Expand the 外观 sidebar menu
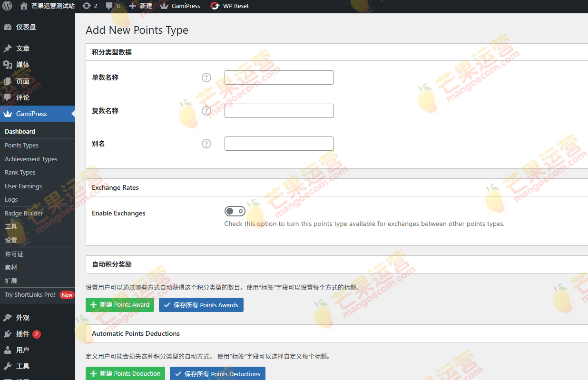This screenshot has height=380, width=588. 22,318
